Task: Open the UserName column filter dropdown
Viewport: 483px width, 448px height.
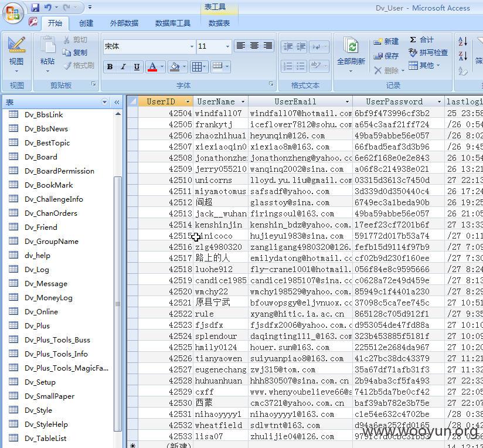Action: pyautogui.click(x=243, y=101)
